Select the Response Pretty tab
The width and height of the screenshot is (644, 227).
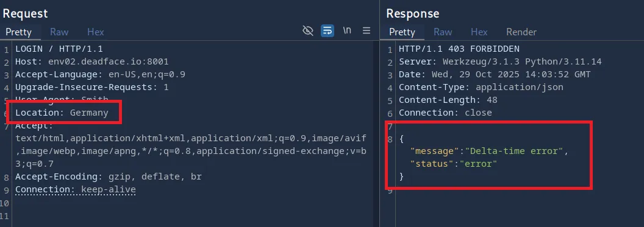(x=402, y=32)
